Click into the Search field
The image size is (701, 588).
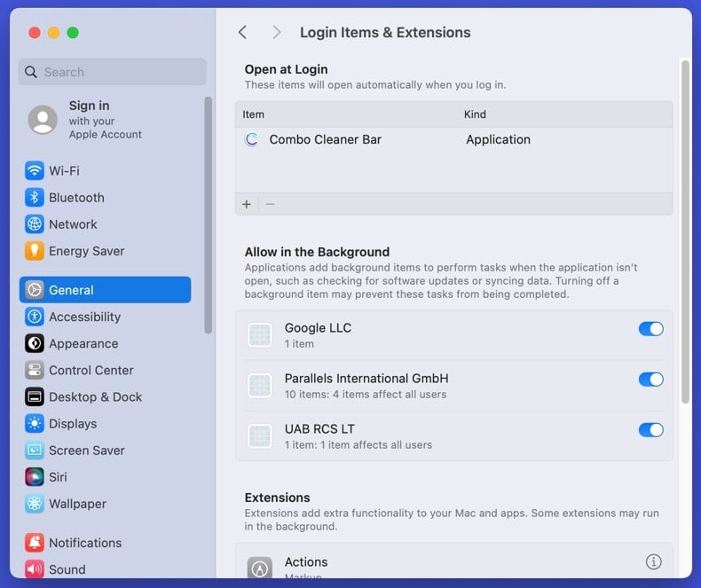(113, 72)
